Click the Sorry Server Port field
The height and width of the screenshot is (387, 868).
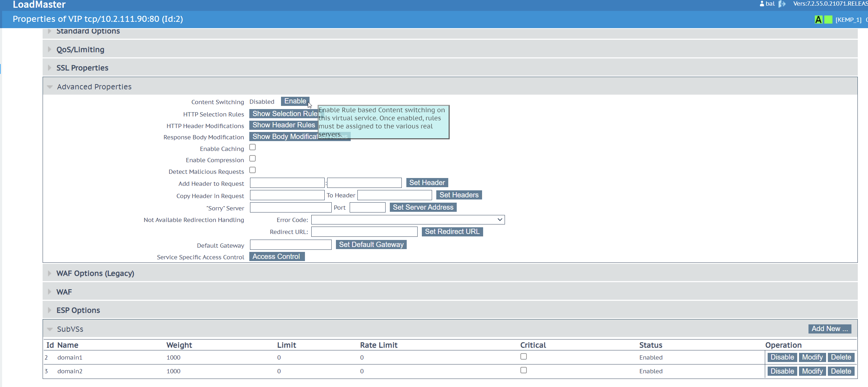click(x=367, y=207)
